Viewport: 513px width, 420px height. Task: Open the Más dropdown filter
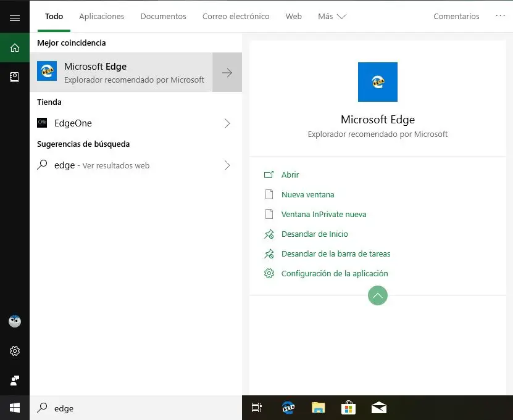coord(332,16)
